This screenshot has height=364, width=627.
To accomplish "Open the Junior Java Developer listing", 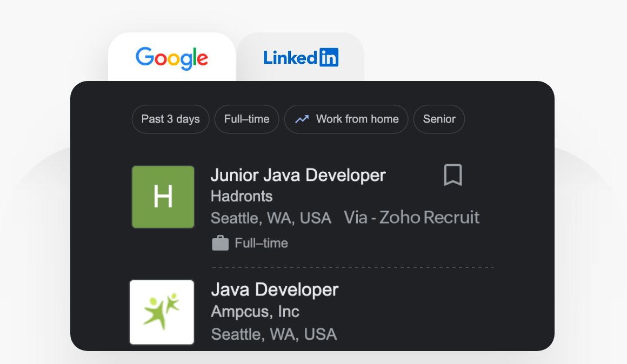I will pos(298,175).
